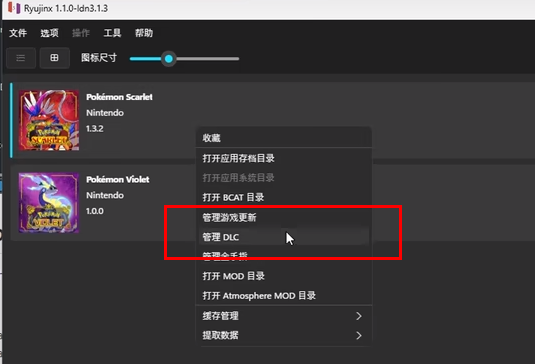Viewport: 535px width, 364px height.
Task: Open the 选项 menu
Action: pos(49,33)
